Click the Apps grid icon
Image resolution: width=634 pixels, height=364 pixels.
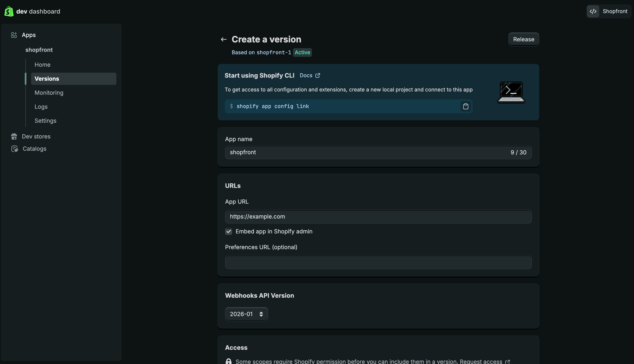14,35
